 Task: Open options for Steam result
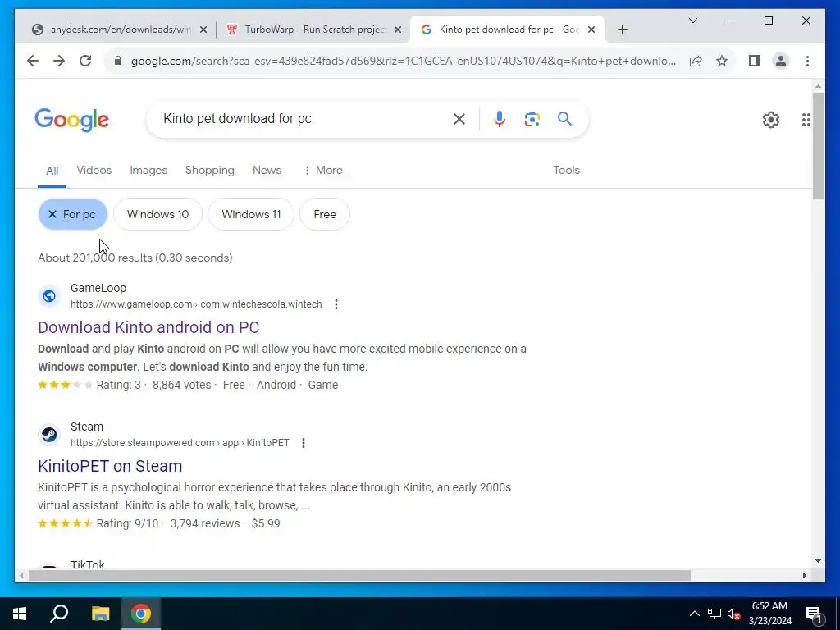(304, 443)
